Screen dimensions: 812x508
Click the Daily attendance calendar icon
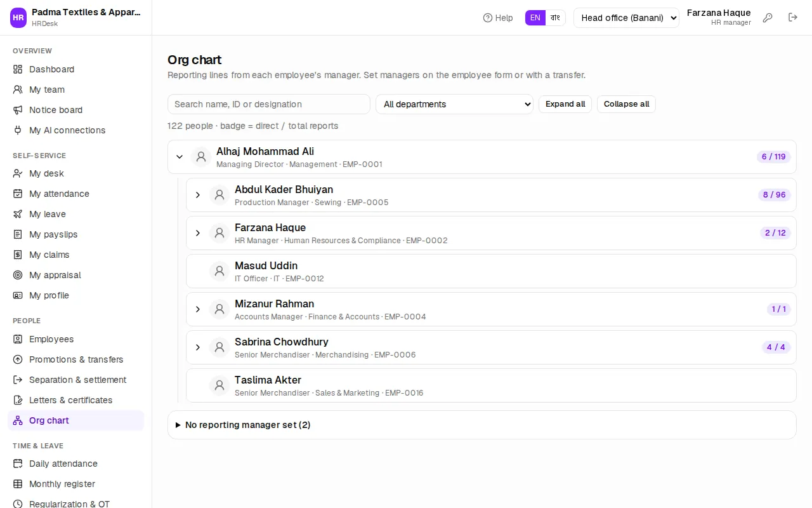click(18, 464)
